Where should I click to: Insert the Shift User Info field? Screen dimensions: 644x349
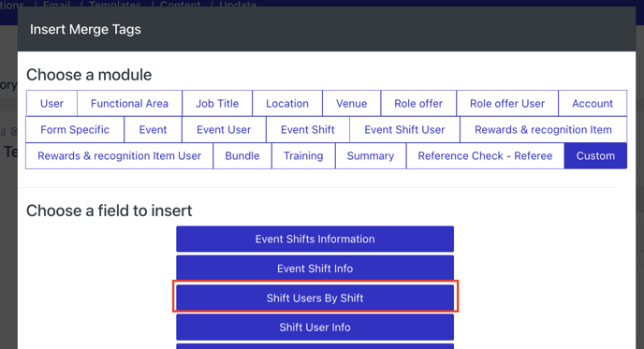pos(315,327)
